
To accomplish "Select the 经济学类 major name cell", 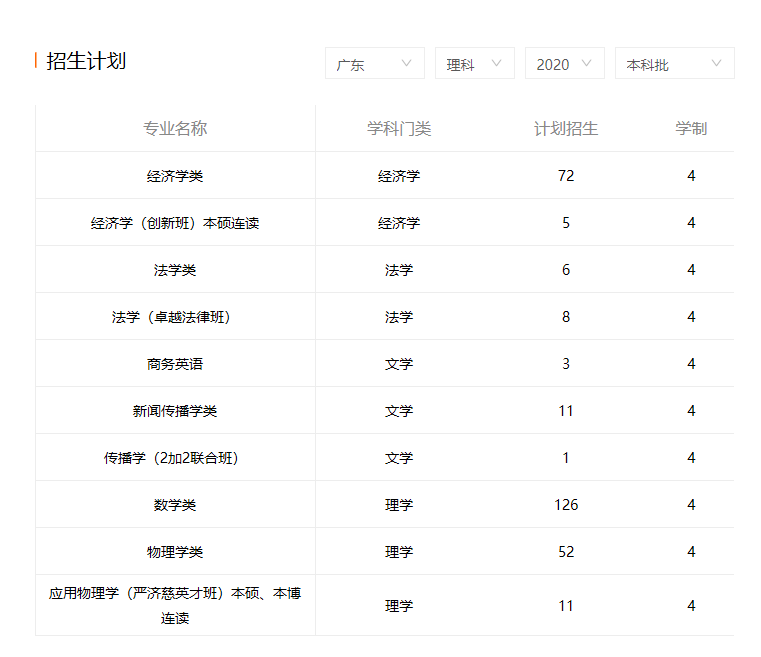I will point(175,176).
